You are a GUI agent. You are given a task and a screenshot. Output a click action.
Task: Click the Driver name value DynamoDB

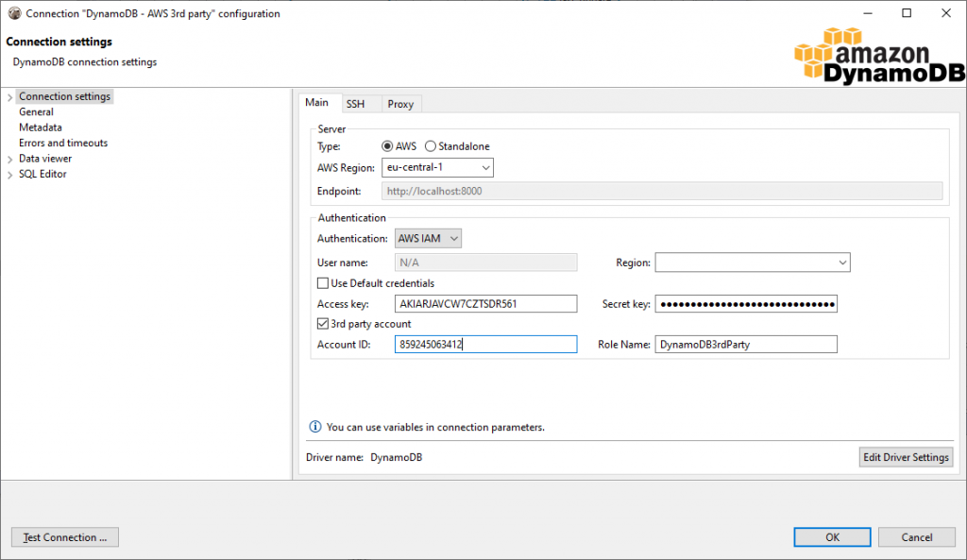[396, 457]
